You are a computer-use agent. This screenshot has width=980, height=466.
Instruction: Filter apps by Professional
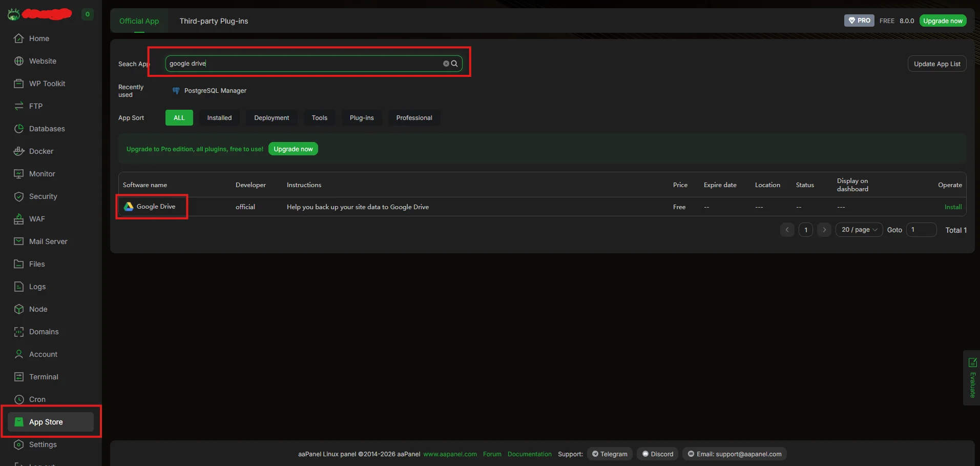[x=414, y=118]
